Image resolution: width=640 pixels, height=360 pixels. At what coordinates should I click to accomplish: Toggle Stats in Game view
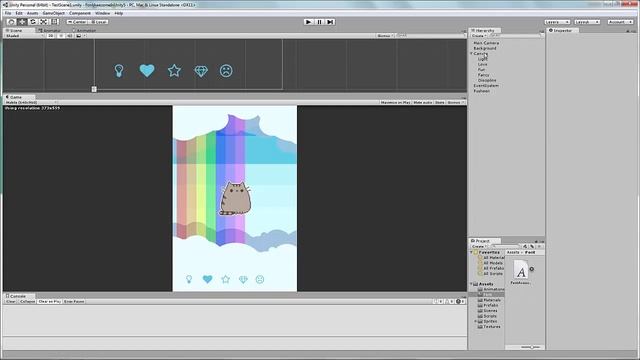pos(440,102)
